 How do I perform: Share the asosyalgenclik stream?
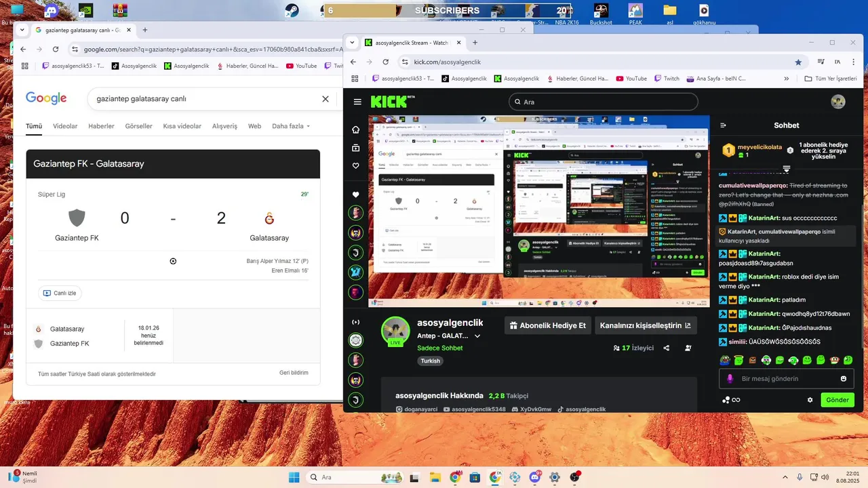click(667, 348)
